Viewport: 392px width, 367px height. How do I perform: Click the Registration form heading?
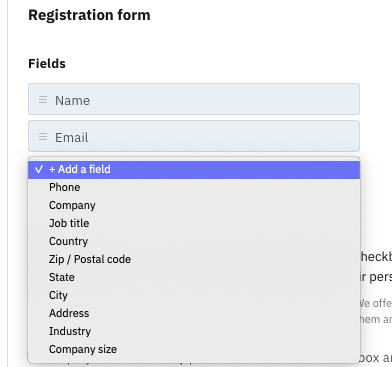point(89,15)
